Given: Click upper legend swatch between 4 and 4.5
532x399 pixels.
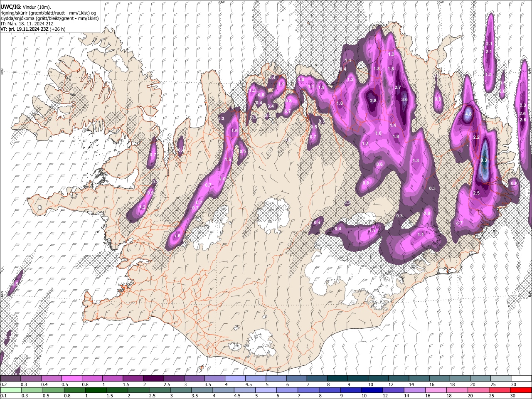Looking at the screenshot, I should pos(235,378).
